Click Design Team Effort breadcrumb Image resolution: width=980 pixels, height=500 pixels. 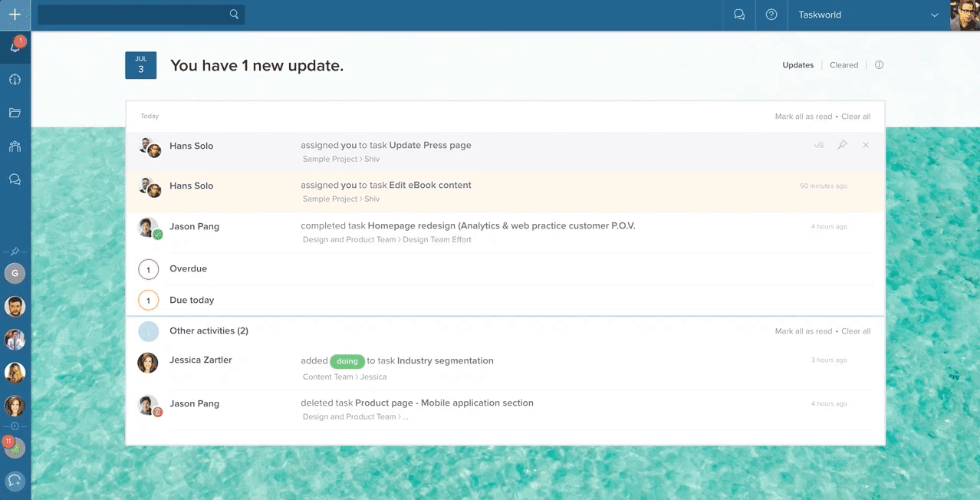(437, 239)
